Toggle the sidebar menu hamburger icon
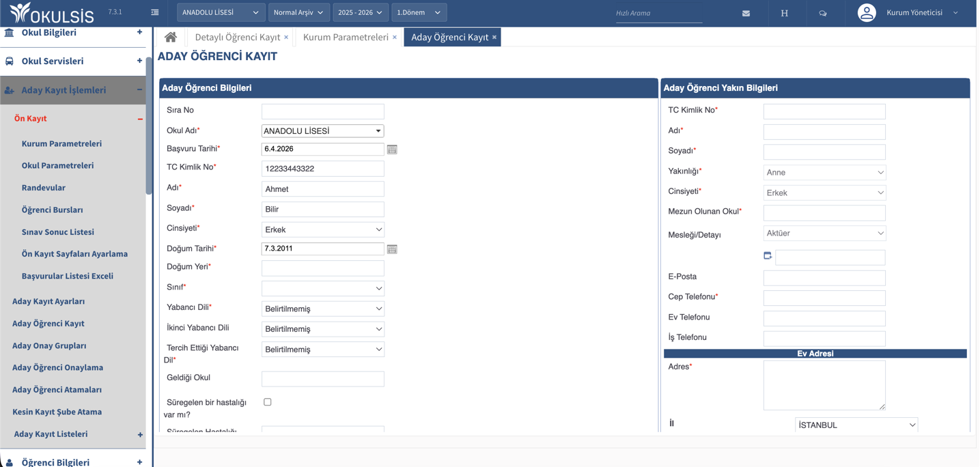 click(x=155, y=12)
